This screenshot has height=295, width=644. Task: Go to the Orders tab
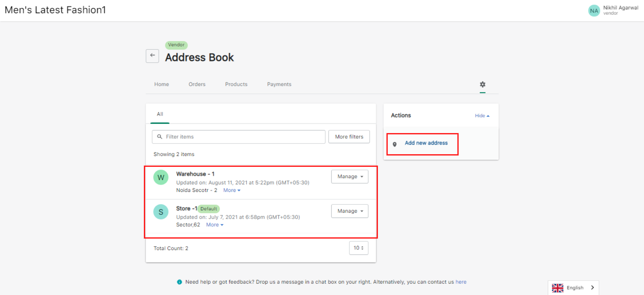197,84
